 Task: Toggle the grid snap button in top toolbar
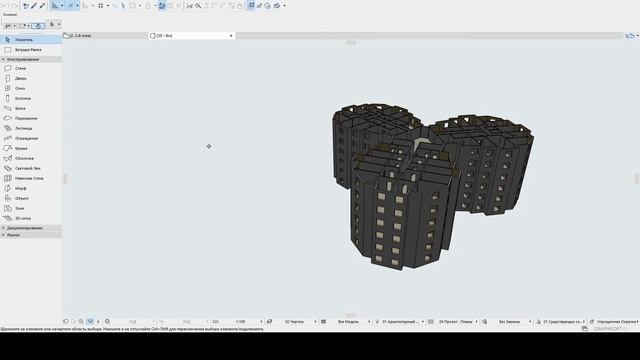point(101,6)
